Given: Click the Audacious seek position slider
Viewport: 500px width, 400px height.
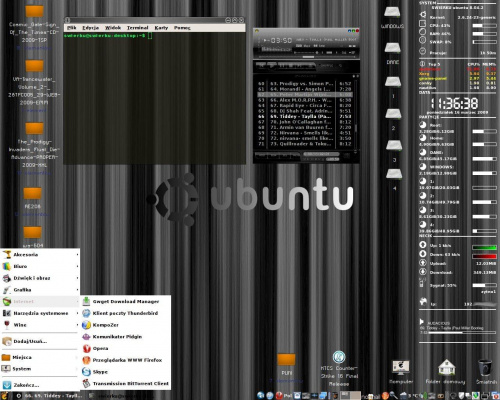Looking at the screenshot, I should [308, 57].
